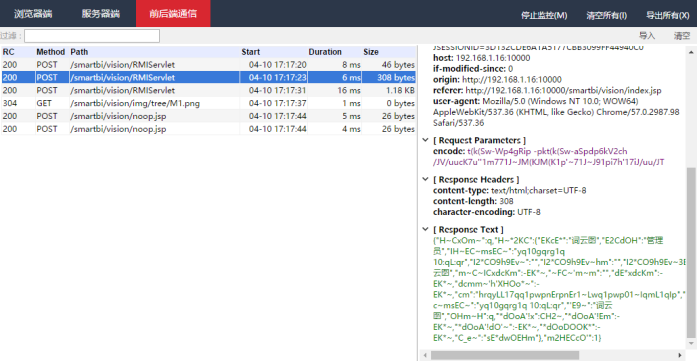Click the 16 ms duration cell

click(349, 91)
